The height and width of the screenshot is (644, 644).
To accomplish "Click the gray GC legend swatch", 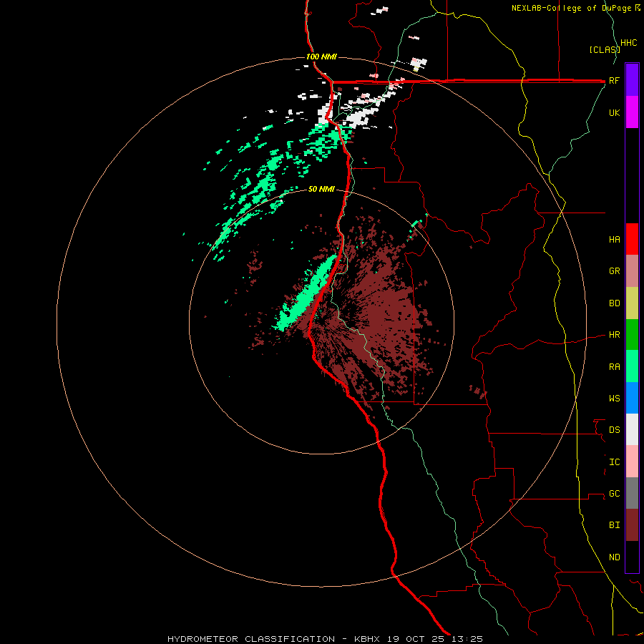I will [x=632, y=493].
